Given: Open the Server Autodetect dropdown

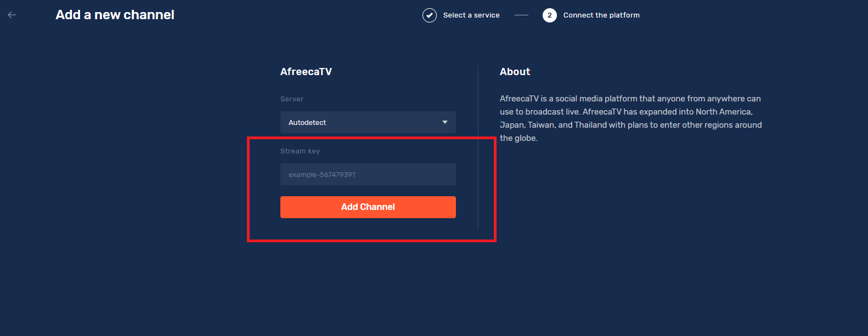Looking at the screenshot, I should (x=368, y=122).
